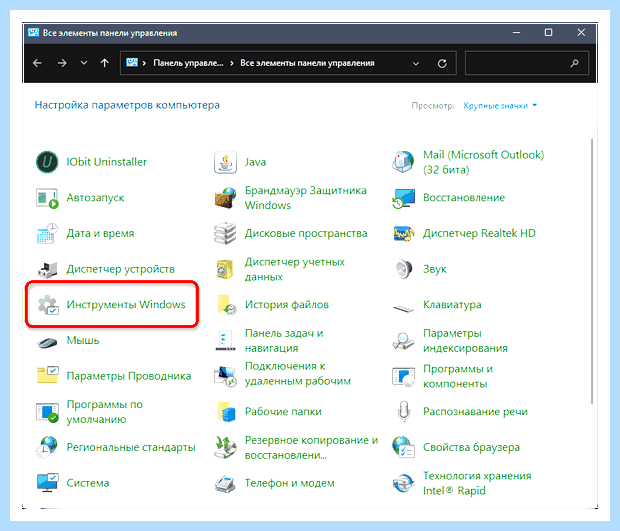
Task: Go forward with the forward arrow
Action: [62, 63]
